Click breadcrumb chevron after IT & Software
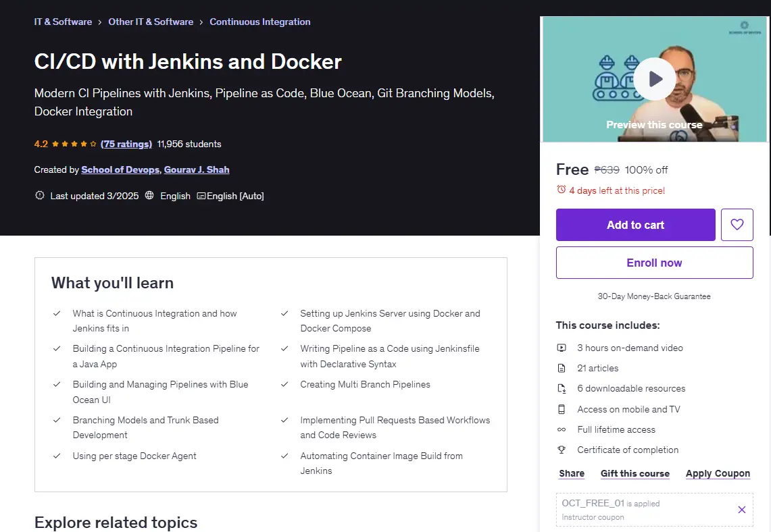The width and height of the screenshot is (771, 532). (x=100, y=22)
